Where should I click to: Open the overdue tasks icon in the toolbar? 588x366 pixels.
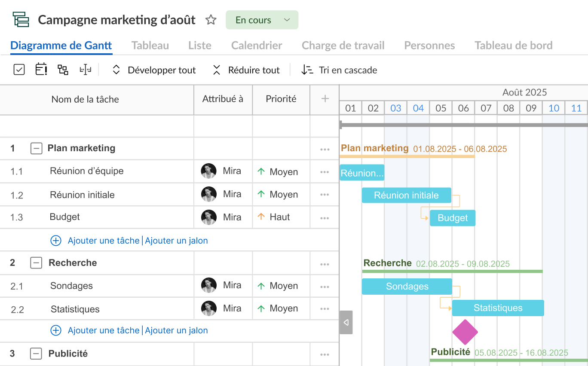[x=41, y=70]
